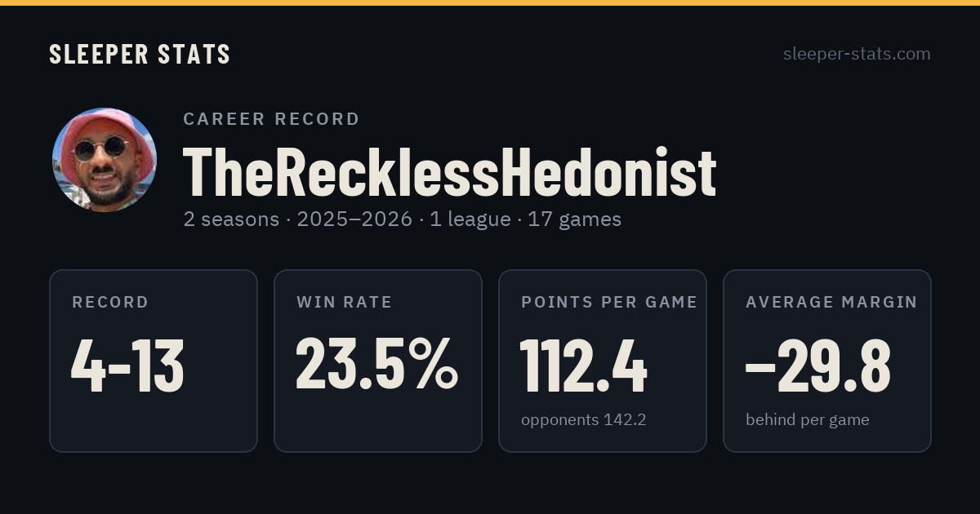Click the RECORD card label

tap(110, 303)
